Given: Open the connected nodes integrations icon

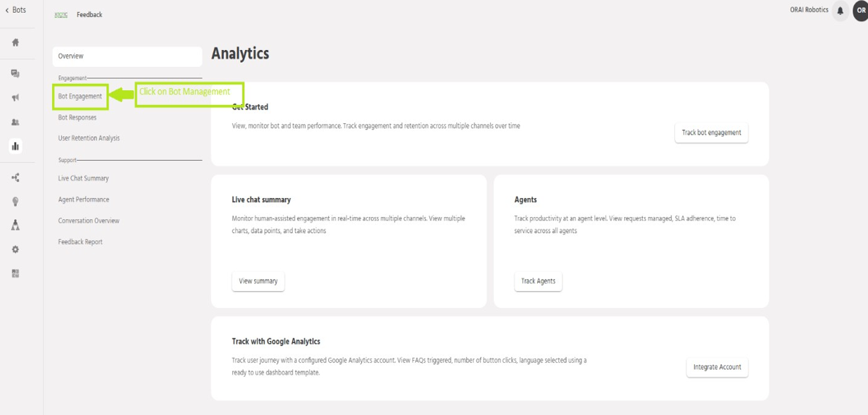Looking at the screenshot, I should [15, 178].
